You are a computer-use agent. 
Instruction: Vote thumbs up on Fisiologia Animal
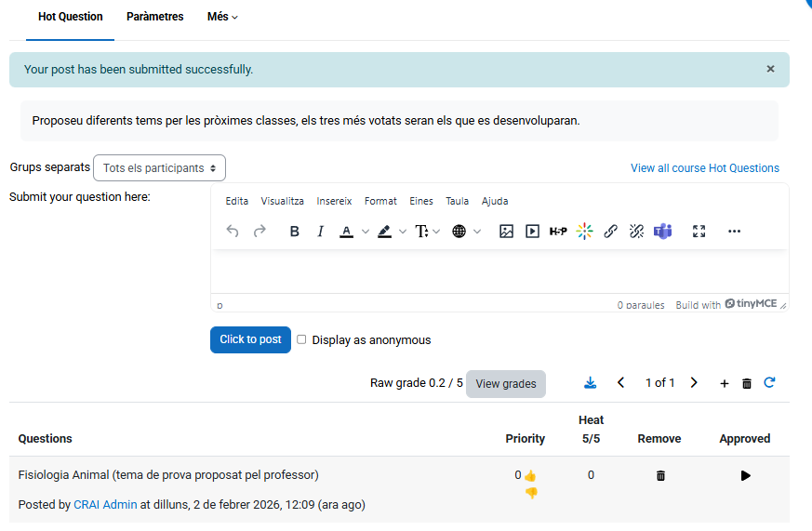(530, 476)
